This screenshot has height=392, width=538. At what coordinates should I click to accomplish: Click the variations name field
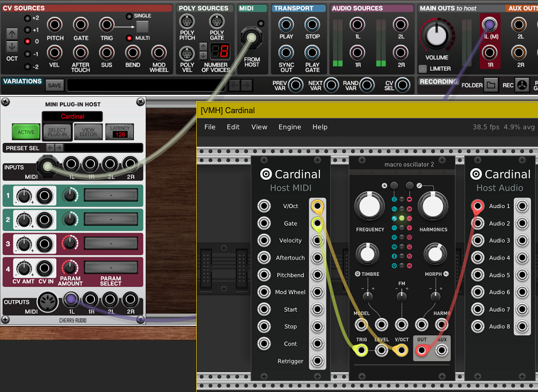click(x=146, y=85)
